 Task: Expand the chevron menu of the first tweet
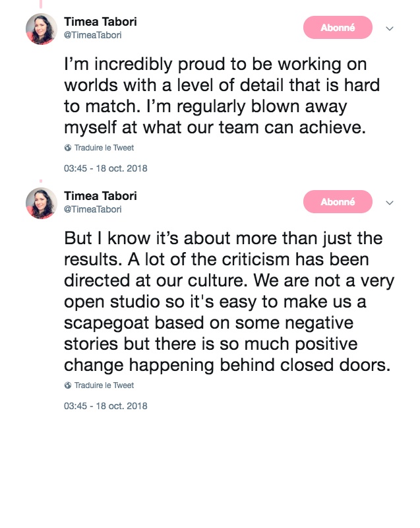tap(390, 28)
